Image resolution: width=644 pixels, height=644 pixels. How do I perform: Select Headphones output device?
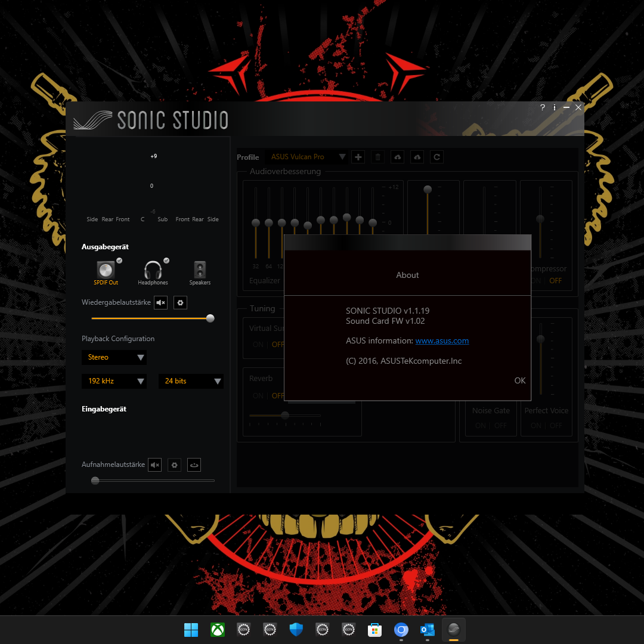(153, 273)
